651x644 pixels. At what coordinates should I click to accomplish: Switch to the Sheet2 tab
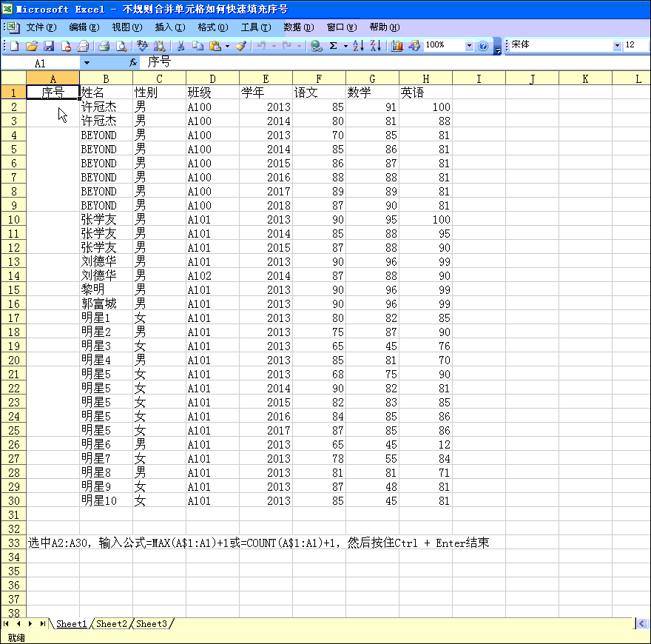112,624
